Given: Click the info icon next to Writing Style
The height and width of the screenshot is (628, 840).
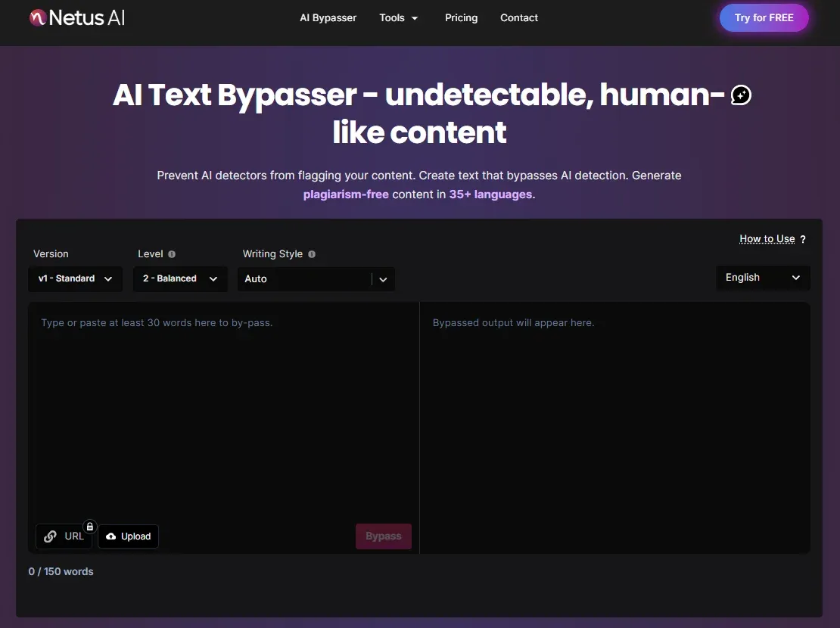Looking at the screenshot, I should coord(312,254).
